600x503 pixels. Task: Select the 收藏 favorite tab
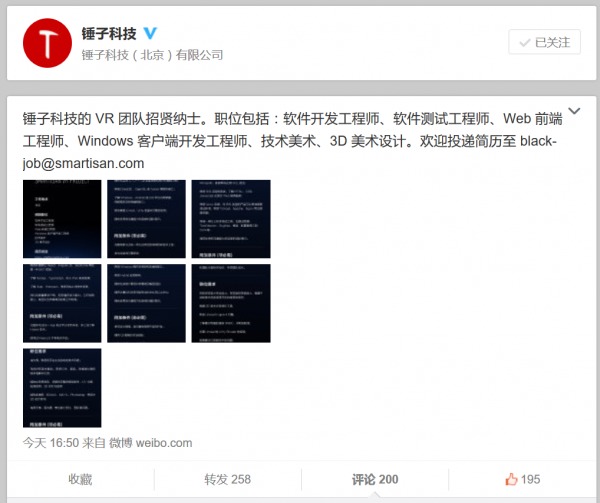81,479
